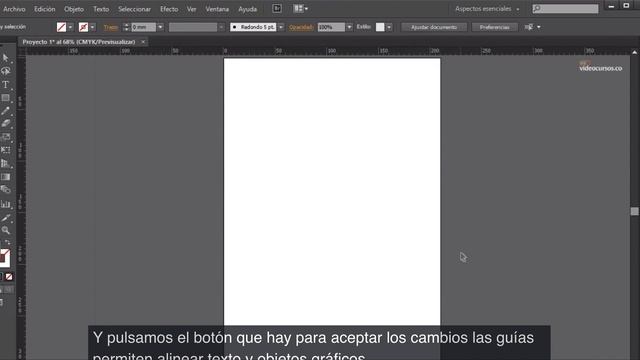
Task: Switch to the Proyecto 1 document tab
Action: click(79, 42)
